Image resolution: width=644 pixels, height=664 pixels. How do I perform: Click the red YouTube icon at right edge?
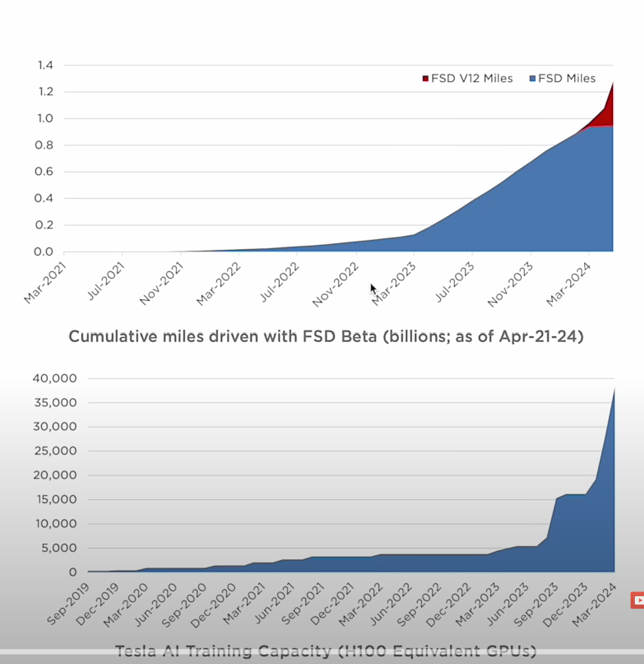tap(637, 600)
